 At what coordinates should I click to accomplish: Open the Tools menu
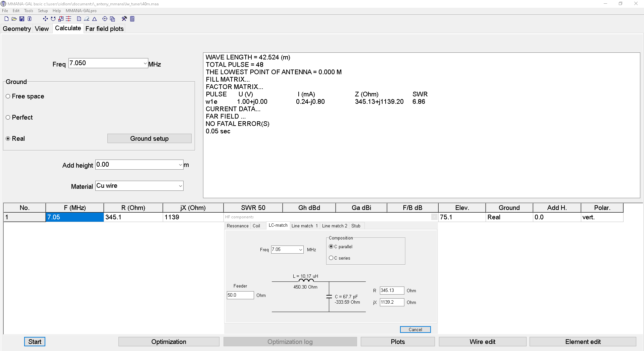29,11
